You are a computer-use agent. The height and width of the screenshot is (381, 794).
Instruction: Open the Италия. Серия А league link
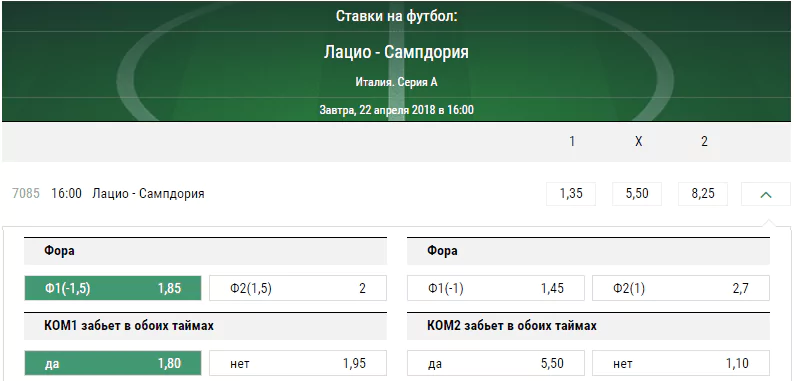coord(396,82)
